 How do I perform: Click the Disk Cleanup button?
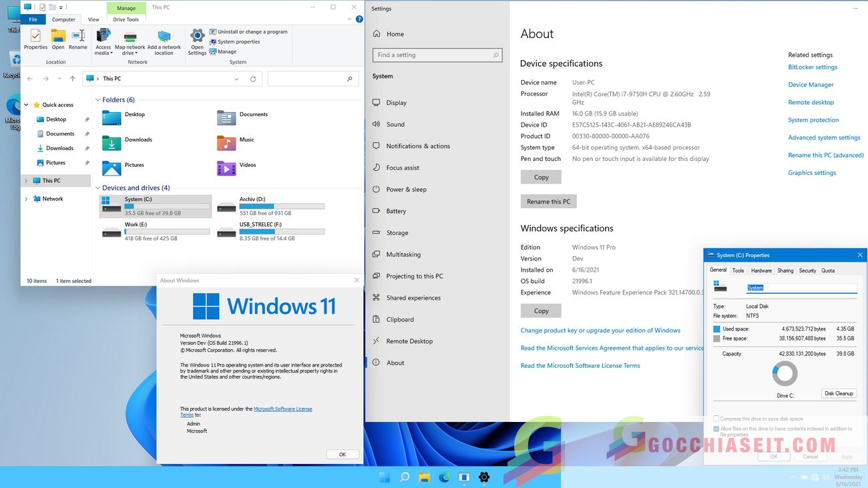tap(839, 393)
